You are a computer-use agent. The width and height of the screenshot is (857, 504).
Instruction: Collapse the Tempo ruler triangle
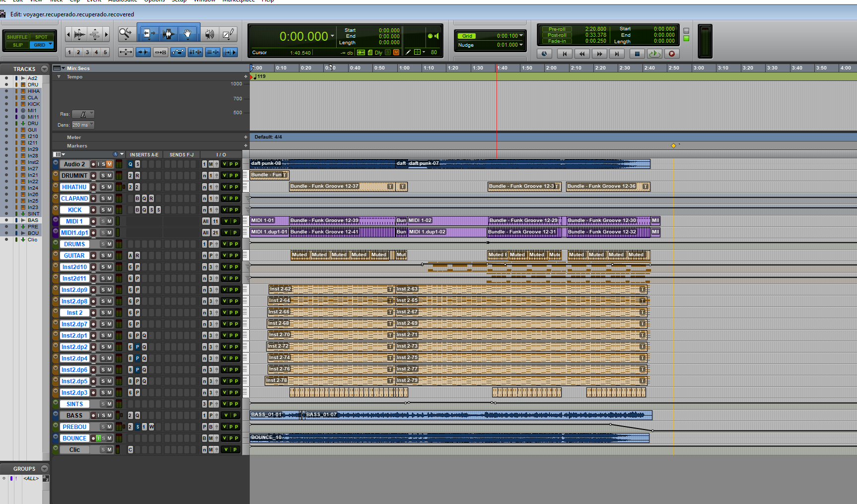tap(59, 77)
